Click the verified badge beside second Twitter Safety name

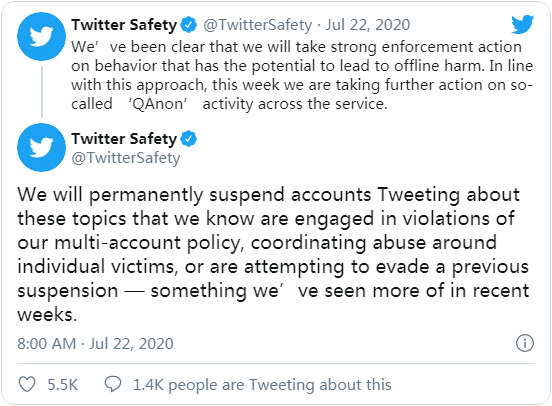189,138
